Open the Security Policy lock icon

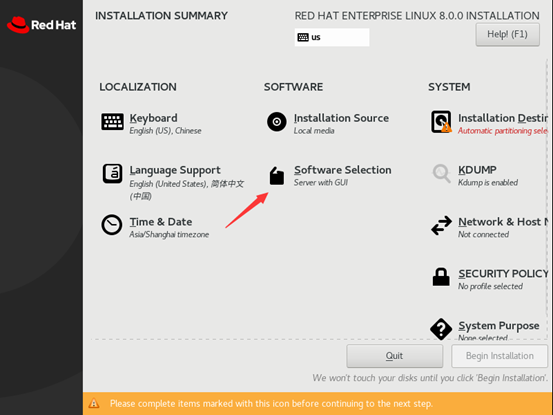tap(441, 277)
